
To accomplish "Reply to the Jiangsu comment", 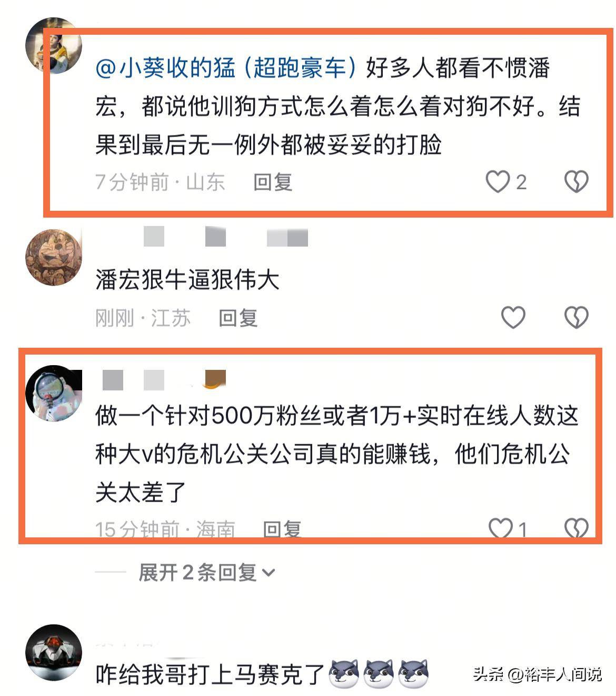I will (238, 318).
